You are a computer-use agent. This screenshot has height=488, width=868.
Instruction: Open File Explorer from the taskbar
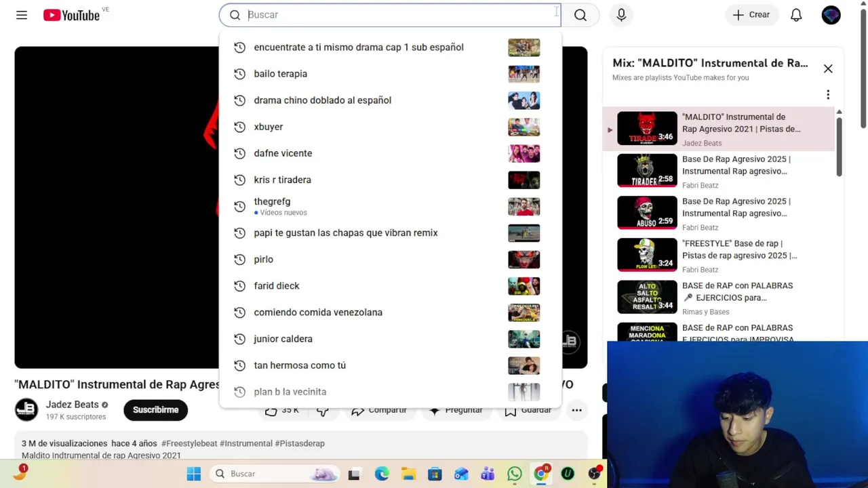(408, 474)
